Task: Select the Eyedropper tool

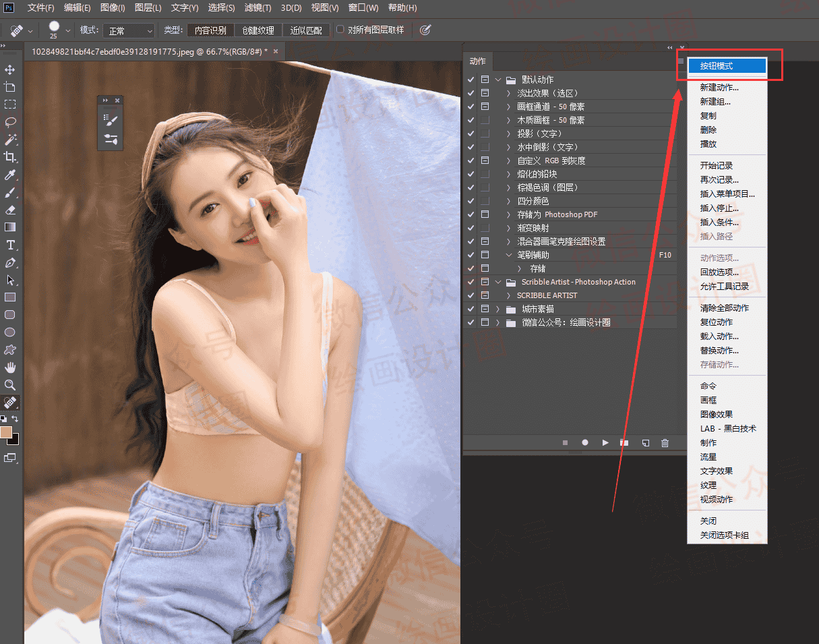Action: tap(10, 175)
